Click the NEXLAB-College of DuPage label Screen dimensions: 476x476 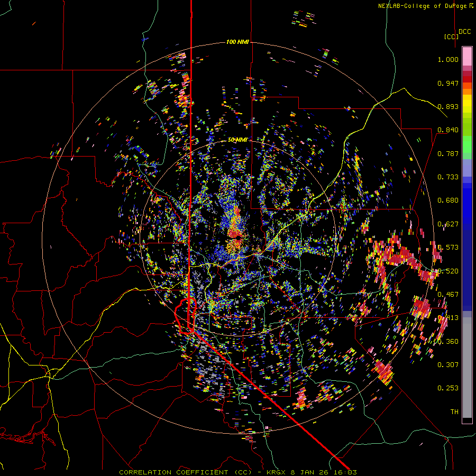(x=422, y=6)
